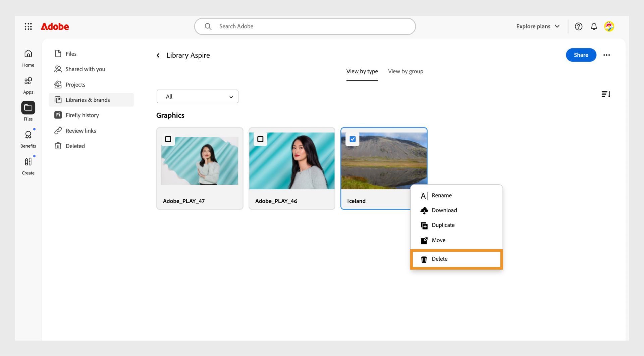Open Firefly history in sidebar
Viewport: 644px width, 356px height.
(82, 115)
